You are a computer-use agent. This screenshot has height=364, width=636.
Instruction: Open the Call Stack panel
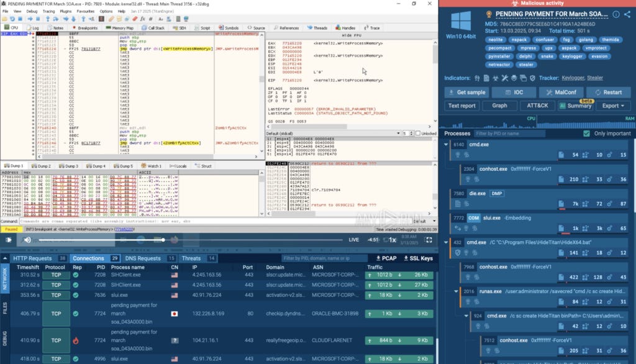pyautogui.click(x=155, y=28)
